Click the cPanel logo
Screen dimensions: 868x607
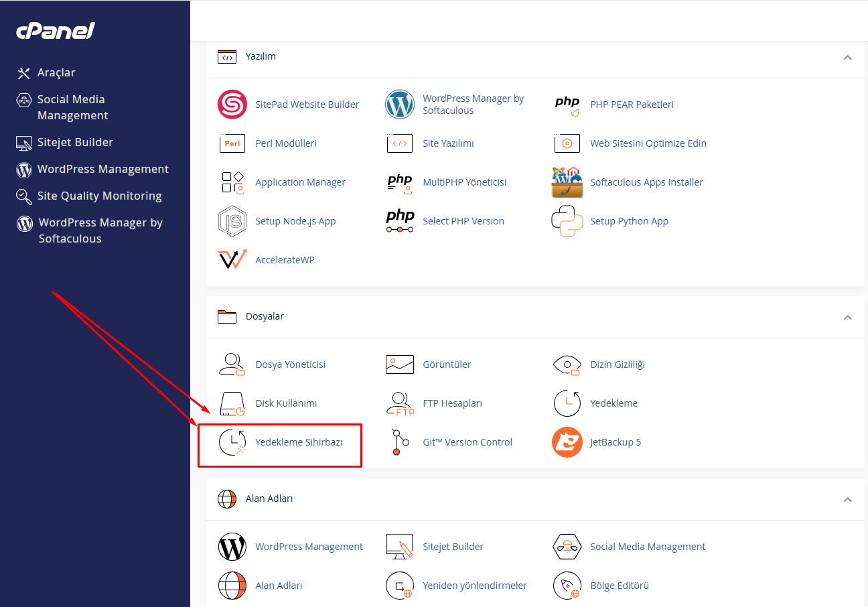[55, 31]
